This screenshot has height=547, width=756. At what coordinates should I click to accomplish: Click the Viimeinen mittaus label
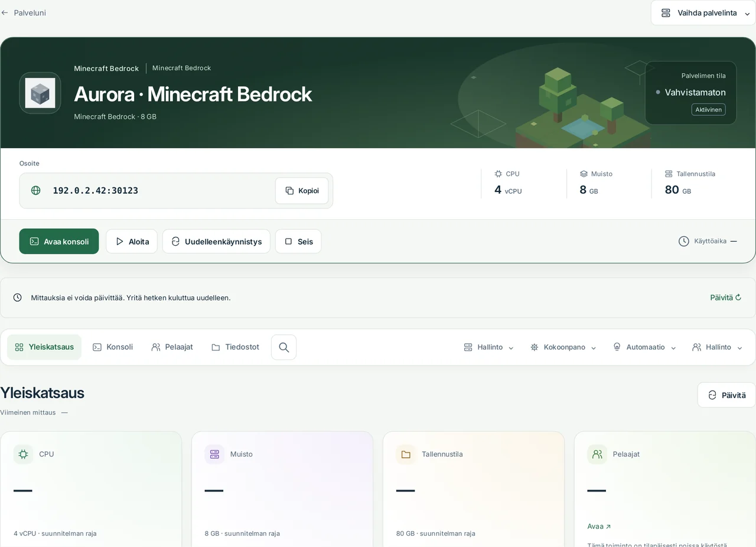(x=28, y=412)
